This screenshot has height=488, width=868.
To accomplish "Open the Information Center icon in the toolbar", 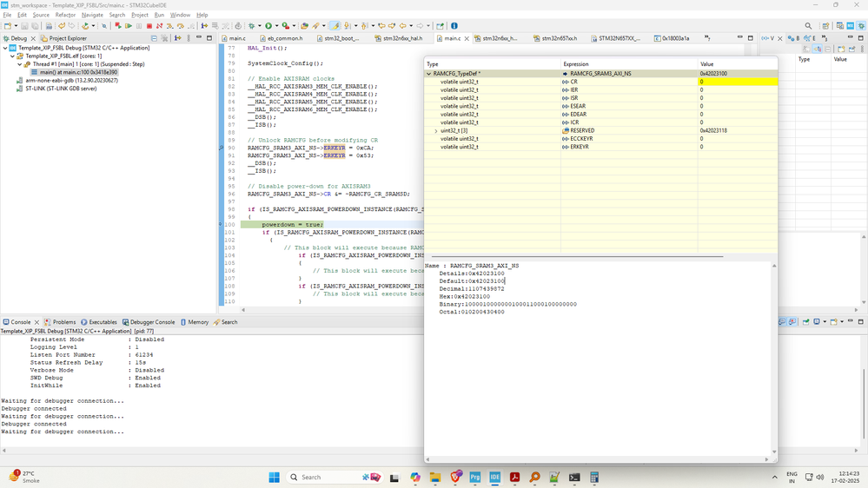I will 454,26.
